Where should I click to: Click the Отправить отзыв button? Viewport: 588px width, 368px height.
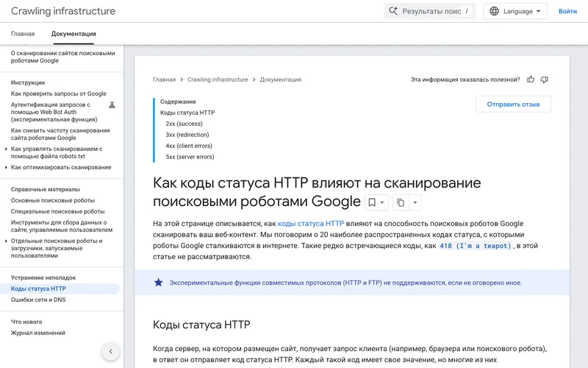coord(513,105)
